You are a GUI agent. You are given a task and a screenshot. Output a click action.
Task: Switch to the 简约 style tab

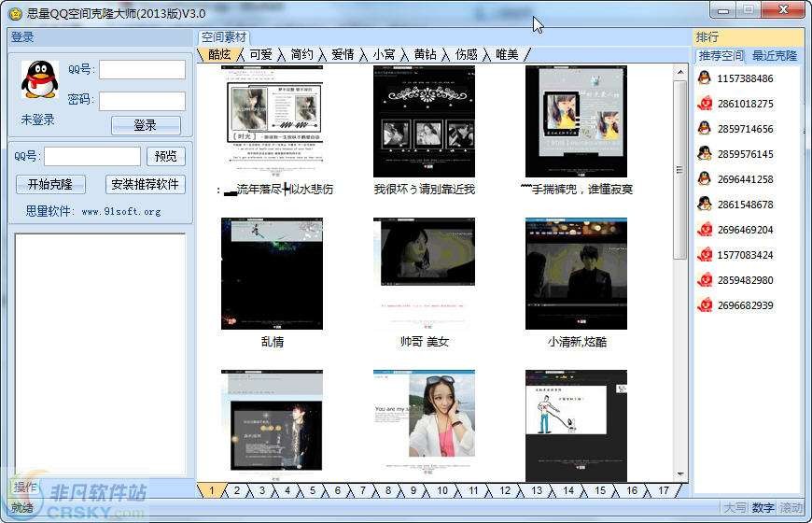coord(301,54)
